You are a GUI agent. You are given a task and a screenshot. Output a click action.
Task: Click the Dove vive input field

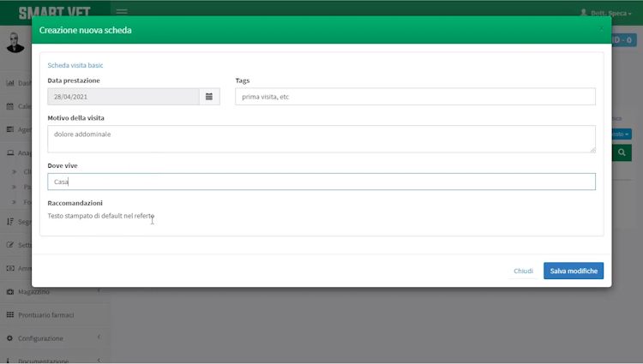[321, 182]
